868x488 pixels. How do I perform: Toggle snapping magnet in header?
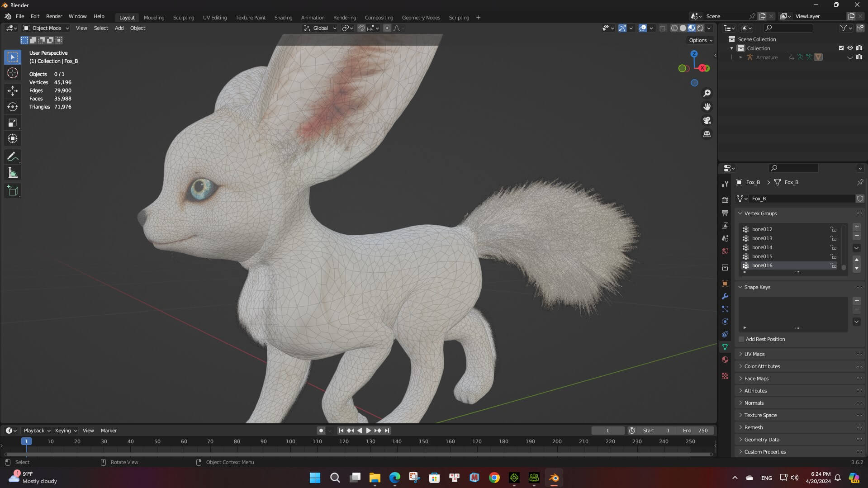point(361,28)
